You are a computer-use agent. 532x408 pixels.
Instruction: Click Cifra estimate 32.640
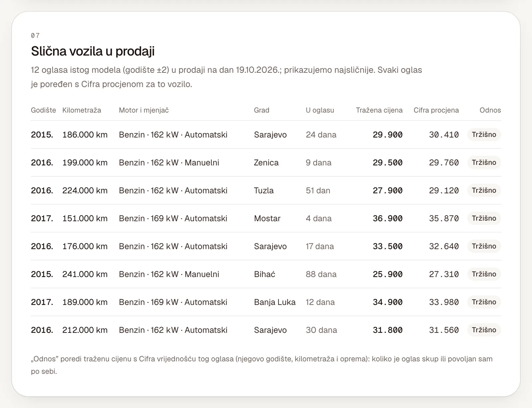(444, 246)
